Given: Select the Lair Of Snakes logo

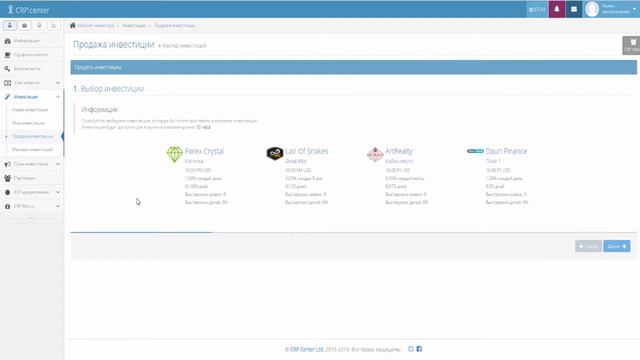Looking at the screenshot, I should (x=275, y=153).
